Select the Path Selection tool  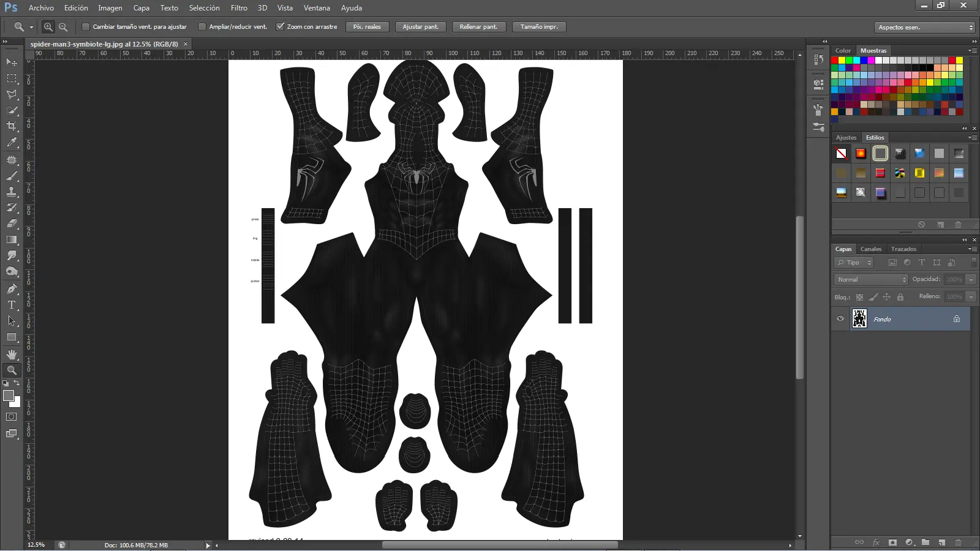[12, 320]
